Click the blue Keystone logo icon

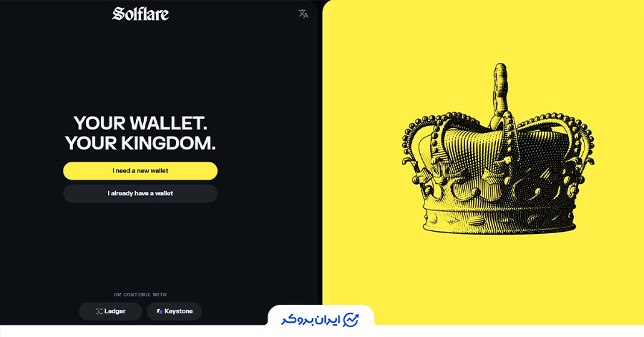point(160,311)
